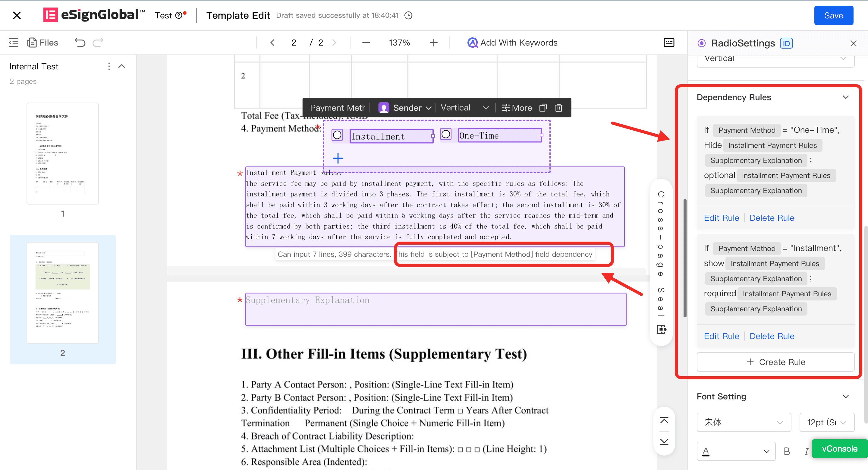Toggle italic formatting
868x470 pixels.
[x=806, y=452]
